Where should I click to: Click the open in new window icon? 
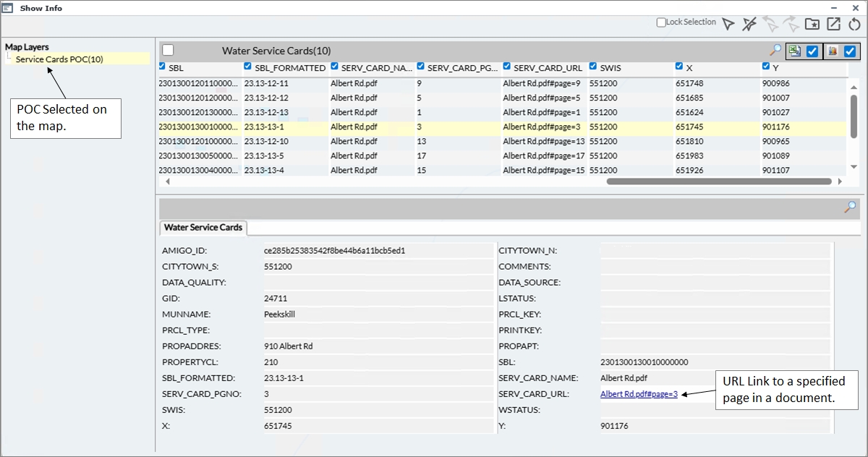click(833, 24)
